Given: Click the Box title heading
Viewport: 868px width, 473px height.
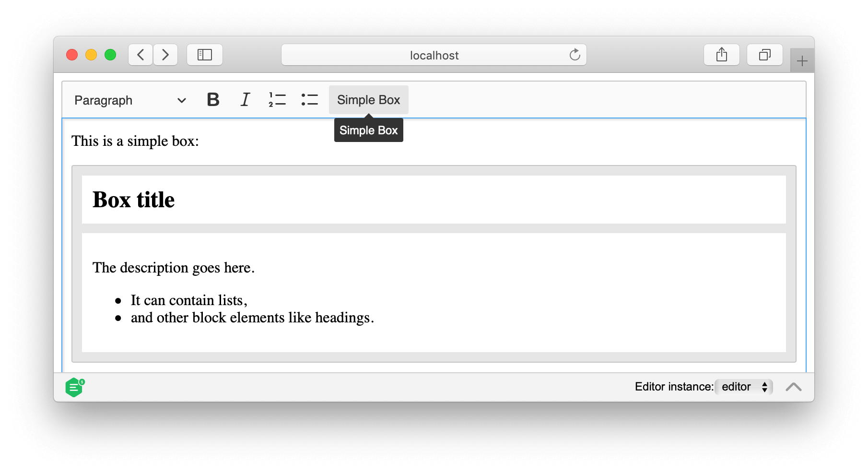Looking at the screenshot, I should (133, 200).
